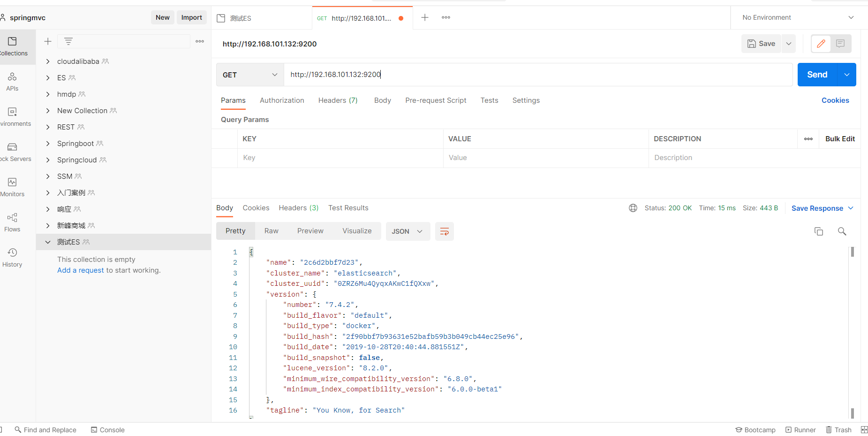868x436 pixels.
Task: Expand the ES collection
Action: point(48,78)
